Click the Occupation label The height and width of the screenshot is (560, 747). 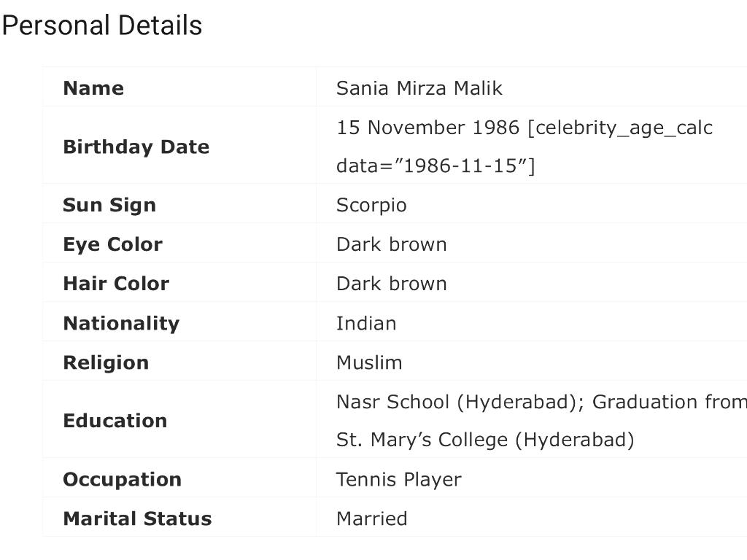122,479
